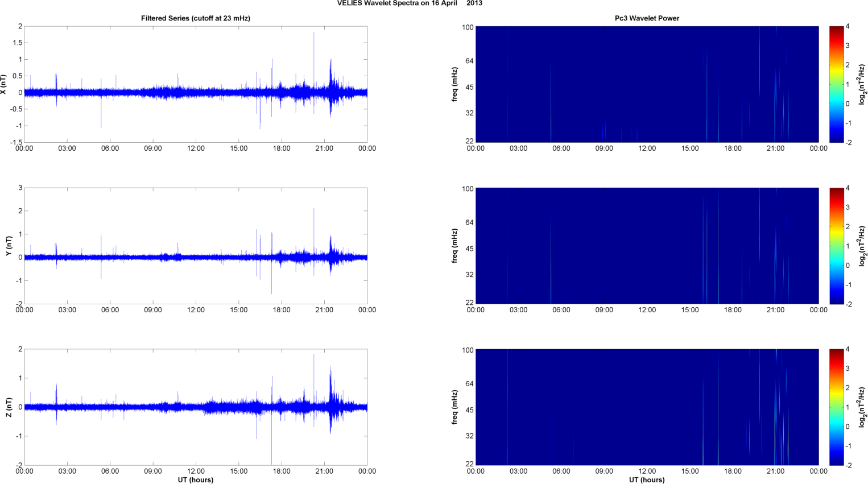Click 'freq (mHz)' label of bottom spectrogram

pos(454,407)
